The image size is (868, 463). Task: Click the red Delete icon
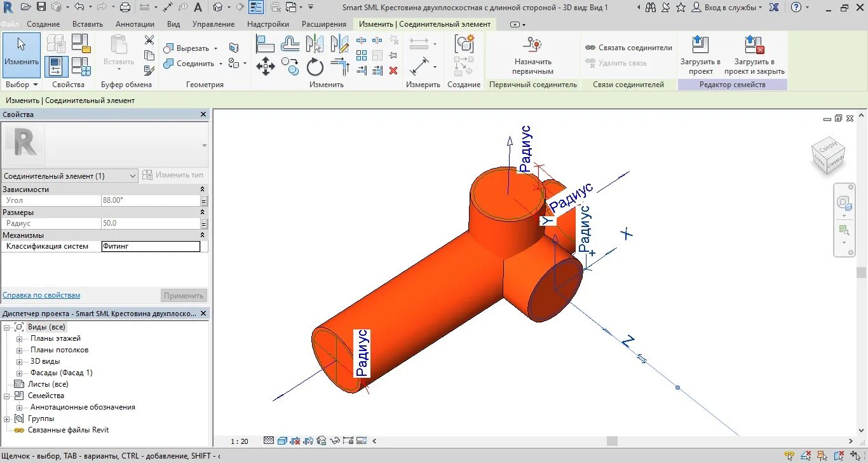click(393, 71)
